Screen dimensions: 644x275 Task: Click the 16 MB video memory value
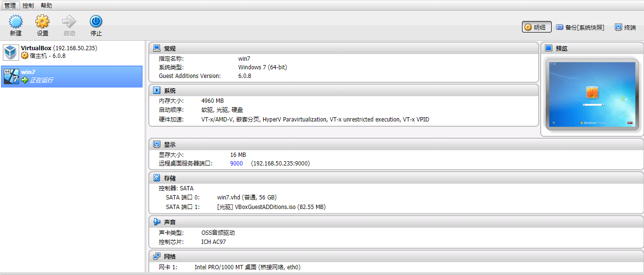238,155
